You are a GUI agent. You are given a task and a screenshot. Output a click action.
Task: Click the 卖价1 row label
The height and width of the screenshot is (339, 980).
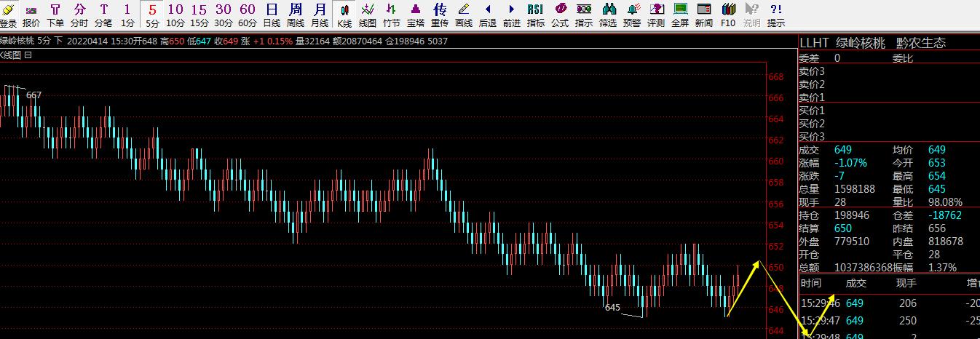812,97
